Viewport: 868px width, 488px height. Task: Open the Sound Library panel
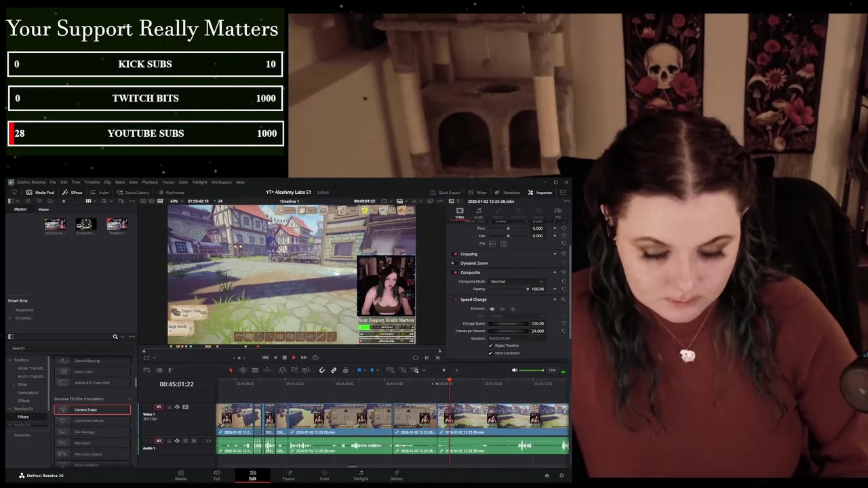(133, 192)
